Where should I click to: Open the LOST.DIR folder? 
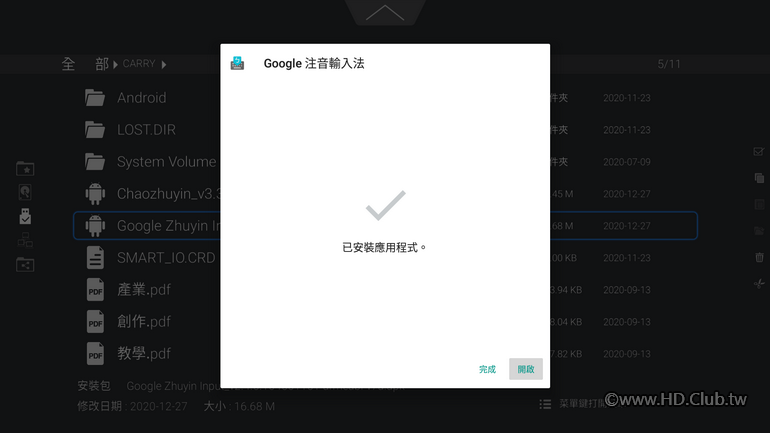click(x=146, y=130)
